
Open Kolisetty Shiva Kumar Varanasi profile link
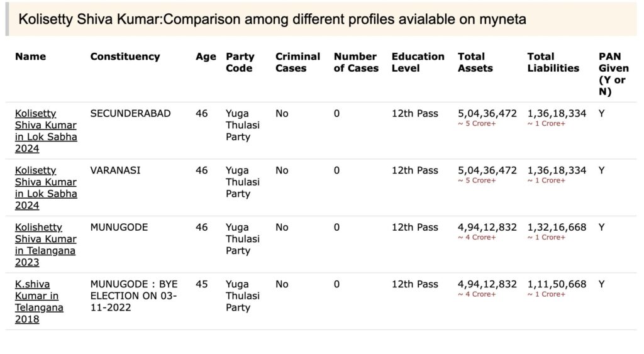coord(46,187)
